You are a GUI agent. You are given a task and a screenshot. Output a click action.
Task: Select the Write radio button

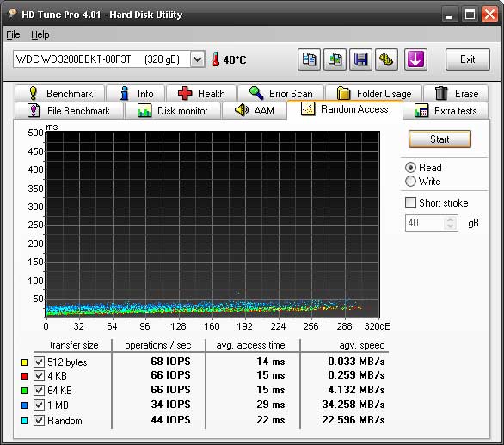pos(410,181)
